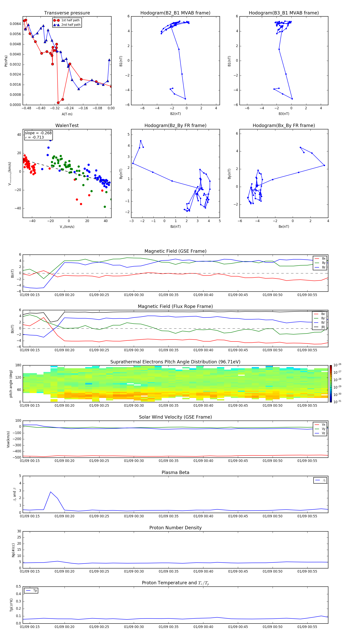Click the lowest red point in Transverse pressure

coord(58,103)
